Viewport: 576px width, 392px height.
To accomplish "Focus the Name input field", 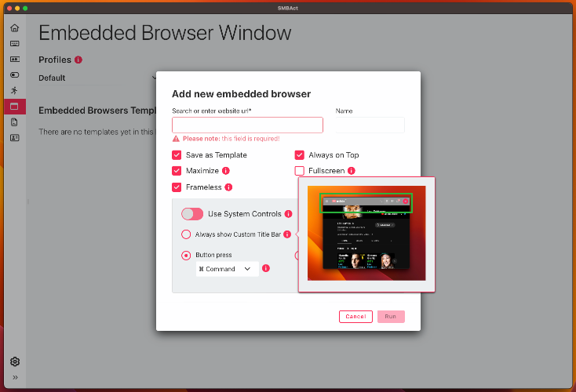I will pos(370,125).
